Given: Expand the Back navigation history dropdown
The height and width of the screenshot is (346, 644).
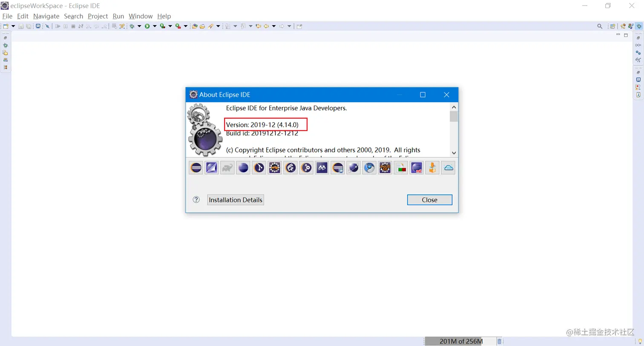Looking at the screenshot, I should [274, 26].
